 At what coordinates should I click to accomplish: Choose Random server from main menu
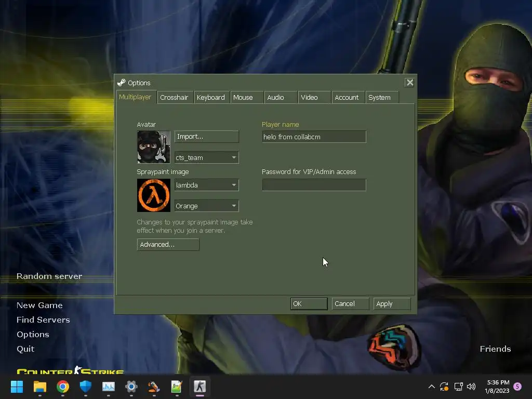[x=49, y=276]
